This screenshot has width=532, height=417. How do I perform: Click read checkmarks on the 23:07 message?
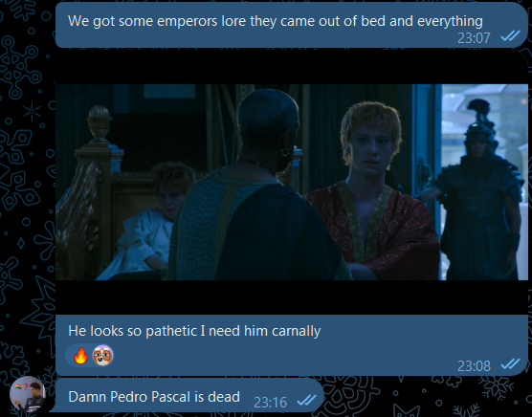tap(510, 35)
